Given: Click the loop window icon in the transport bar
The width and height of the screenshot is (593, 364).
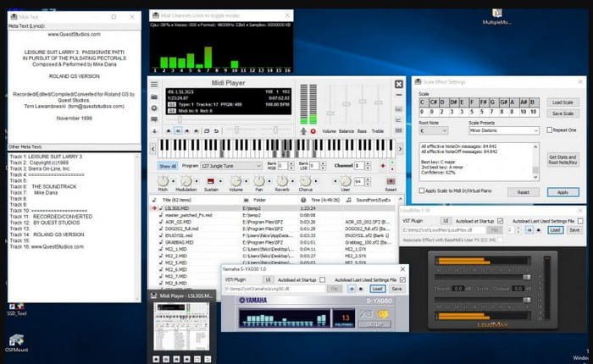Looking at the screenshot, I should point(207,131).
